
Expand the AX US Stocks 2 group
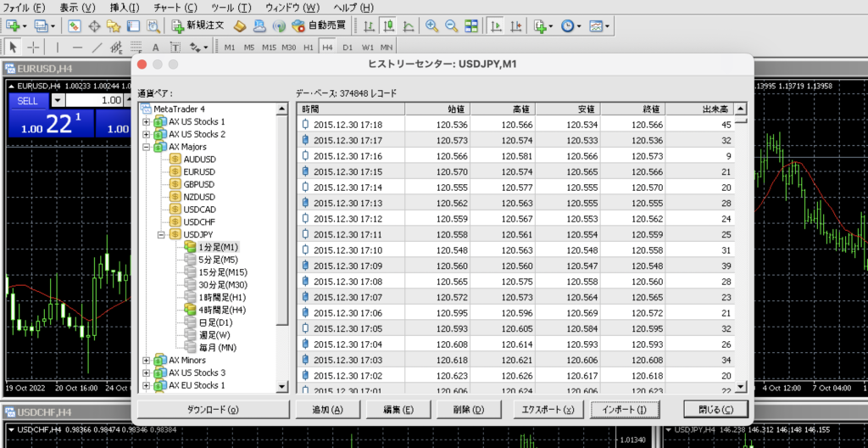coord(146,134)
